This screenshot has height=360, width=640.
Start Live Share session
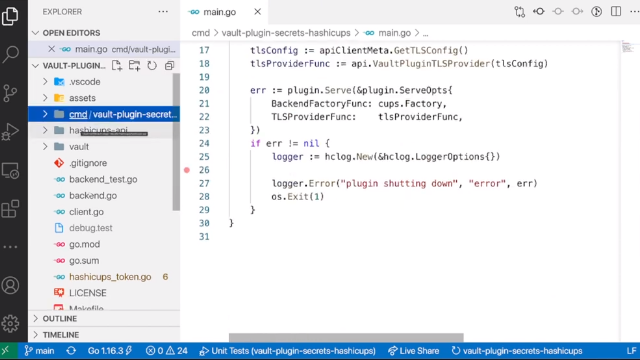tap(413, 351)
